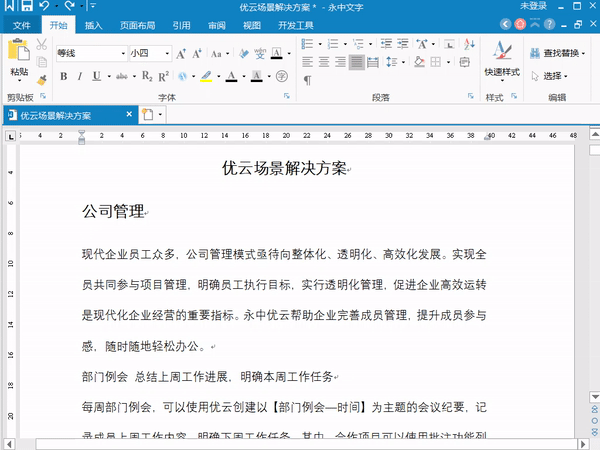
Task: Click the 粘贴 paste button
Action: coord(19,58)
